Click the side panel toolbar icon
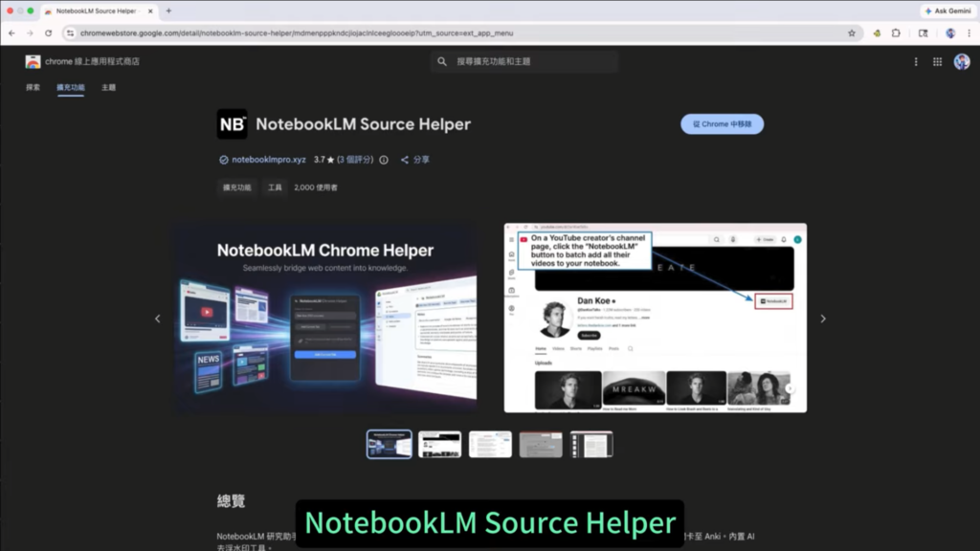Image resolution: width=980 pixels, height=551 pixels. pyautogui.click(x=924, y=33)
